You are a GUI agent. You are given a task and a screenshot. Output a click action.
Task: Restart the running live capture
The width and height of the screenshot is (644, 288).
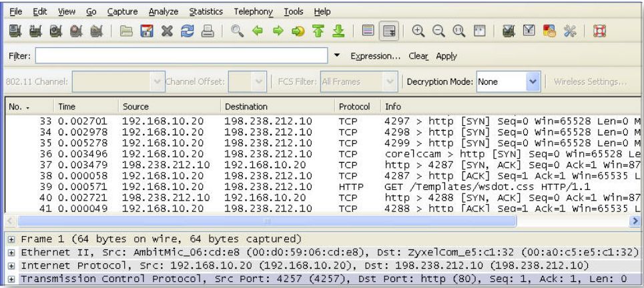(96, 31)
